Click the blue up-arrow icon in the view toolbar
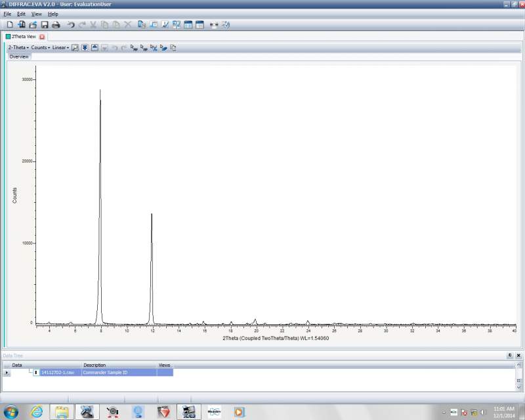525x420 pixels. click(94, 47)
